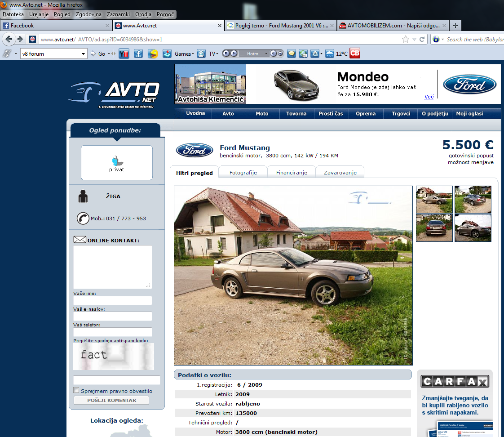Image resolution: width=504 pixels, height=437 pixels.
Task: Click the email envelope toolbar icon
Action: (x=315, y=54)
